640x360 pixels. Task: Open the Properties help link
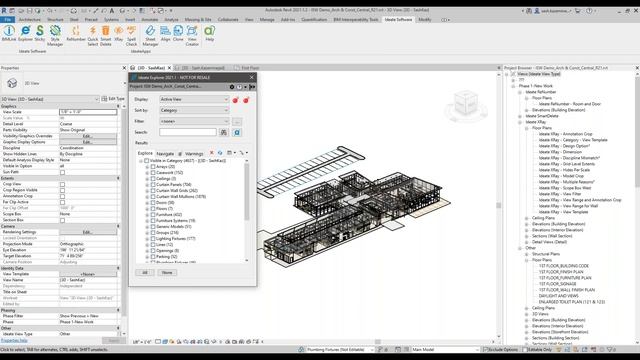point(14,340)
